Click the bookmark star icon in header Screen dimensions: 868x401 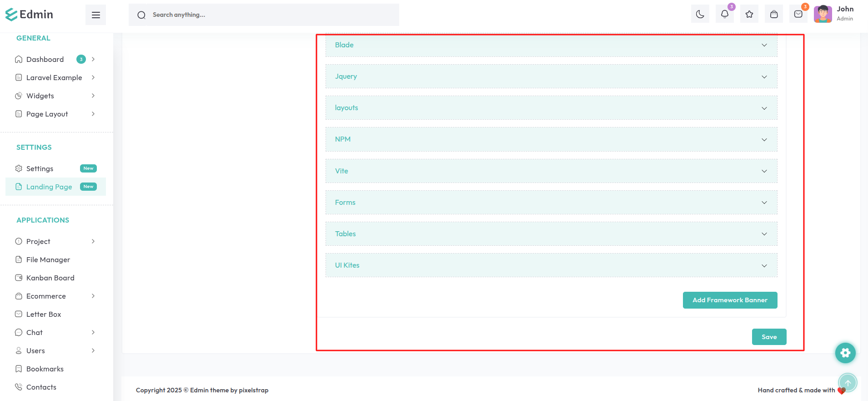click(749, 15)
